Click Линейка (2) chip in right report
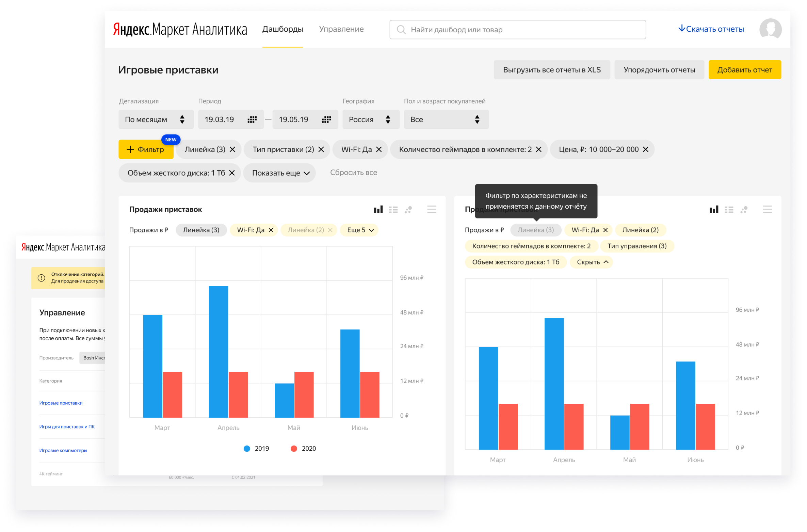 (640, 230)
